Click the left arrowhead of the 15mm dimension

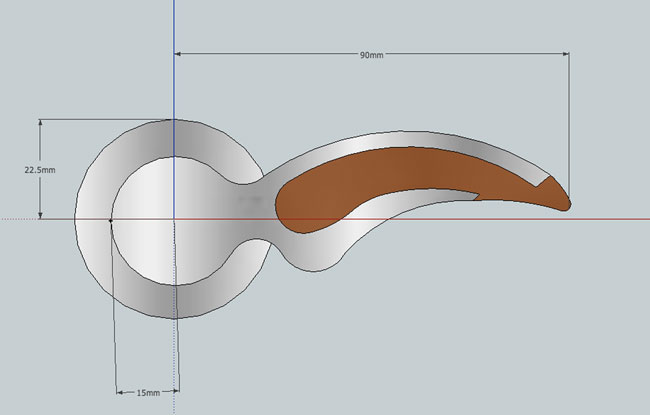[x=121, y=392]
